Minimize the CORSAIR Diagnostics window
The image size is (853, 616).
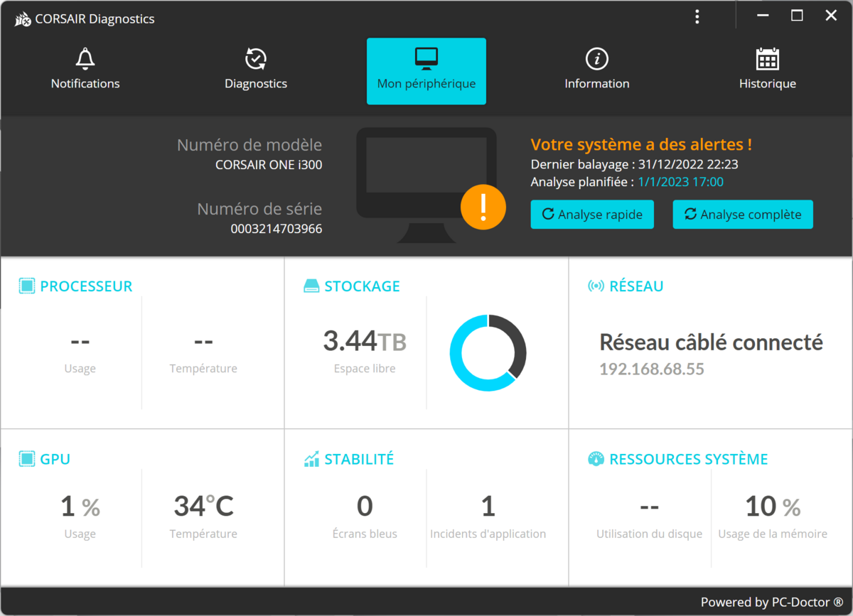(x=763, y=16)
